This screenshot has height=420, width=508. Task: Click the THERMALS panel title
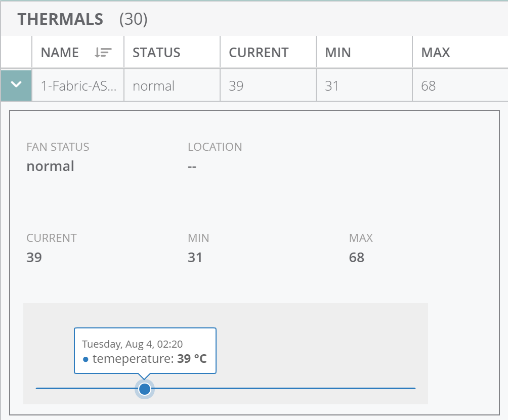point(60,19)
